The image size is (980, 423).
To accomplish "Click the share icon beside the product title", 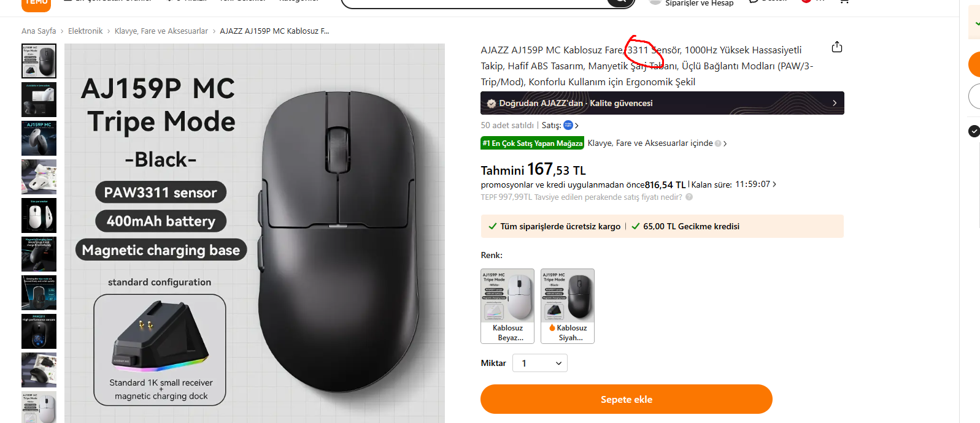I will (836, 47).
